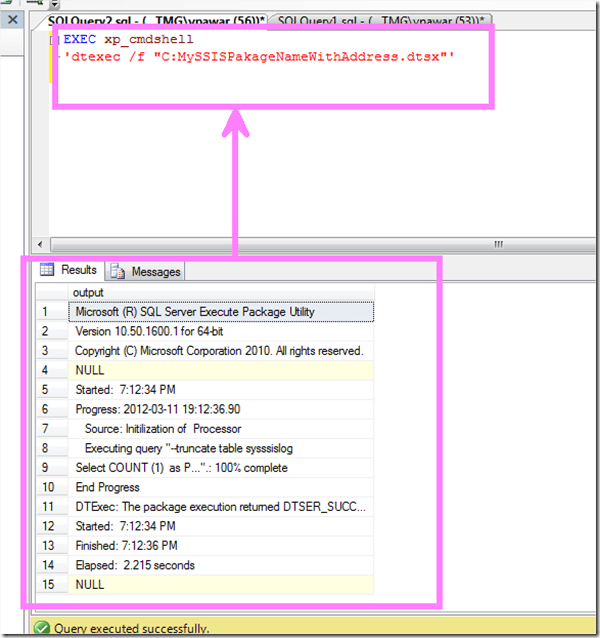600x638 pixels.
Task: Click the Results grid icon
Action: [x=47, y=270]
